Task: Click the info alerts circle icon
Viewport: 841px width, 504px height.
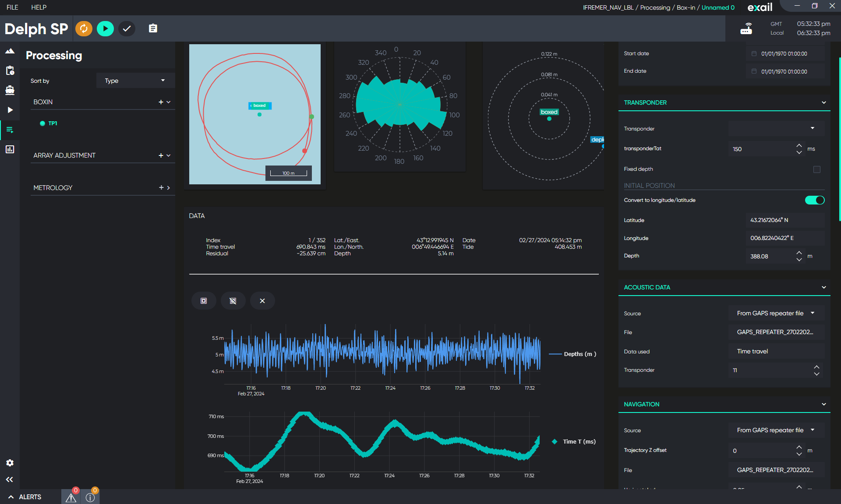Action: coord(90,497)
